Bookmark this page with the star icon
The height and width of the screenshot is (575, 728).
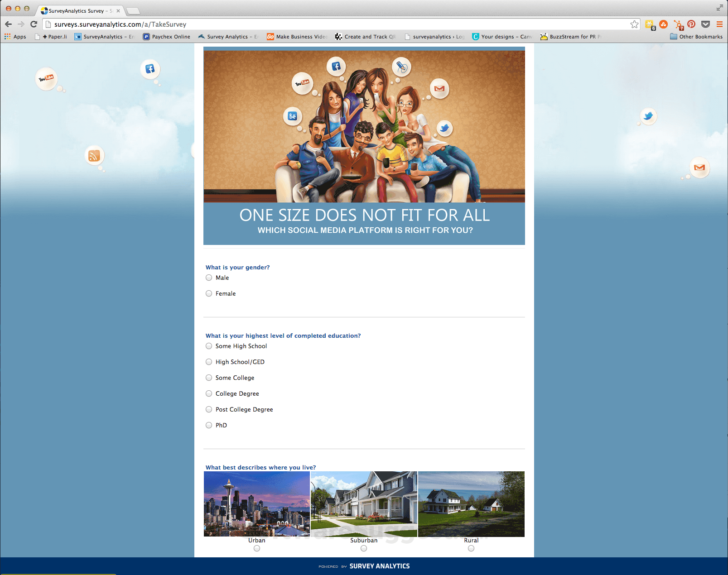click(x=634, y=24)
